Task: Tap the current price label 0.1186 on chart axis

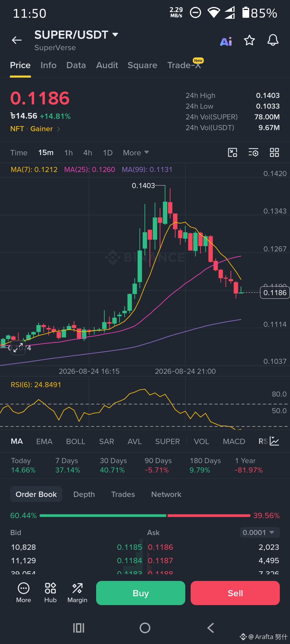Action: (x=275, y=292)
